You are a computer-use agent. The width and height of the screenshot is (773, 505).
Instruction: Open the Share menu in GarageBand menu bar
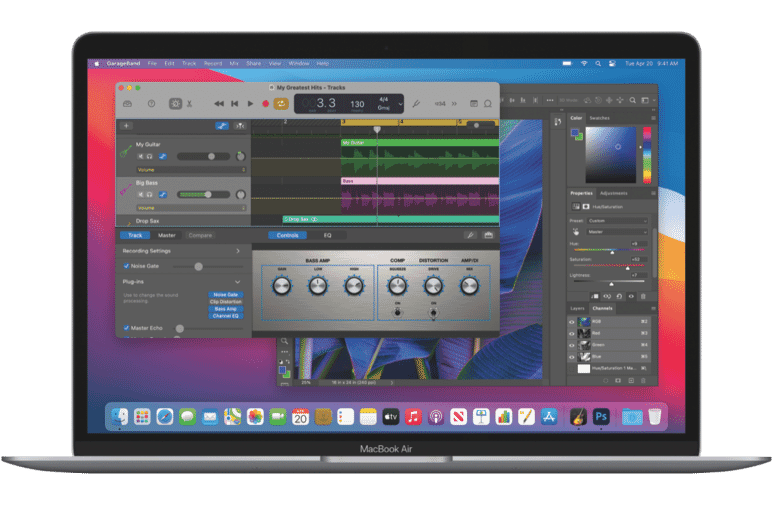pyautogui.click(x=254, y=64)
